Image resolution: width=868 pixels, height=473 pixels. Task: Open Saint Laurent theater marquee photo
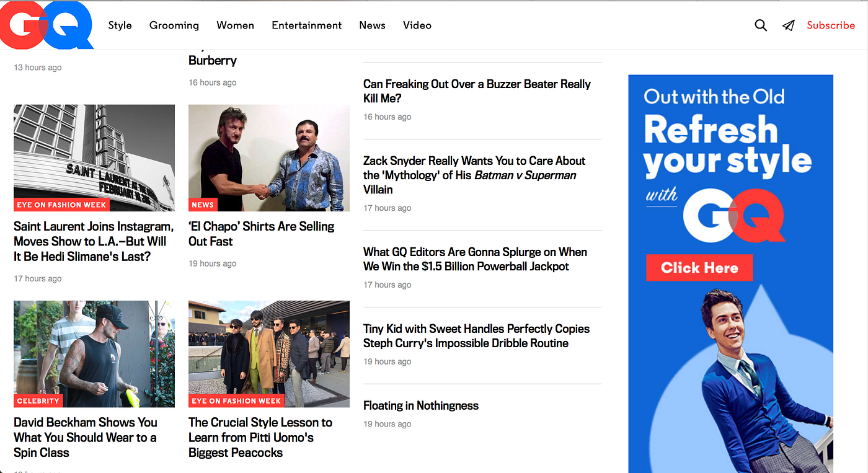94,157
